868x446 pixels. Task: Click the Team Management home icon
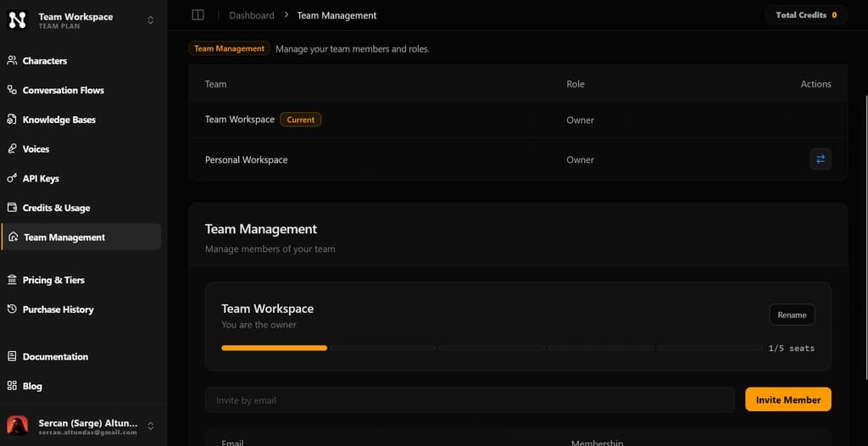coord(14,237)
